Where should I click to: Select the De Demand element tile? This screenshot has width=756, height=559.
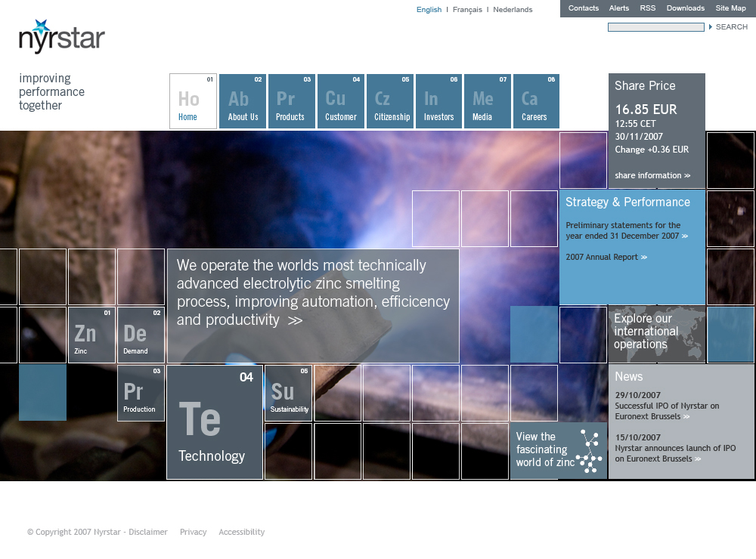[x=141, y=335]
